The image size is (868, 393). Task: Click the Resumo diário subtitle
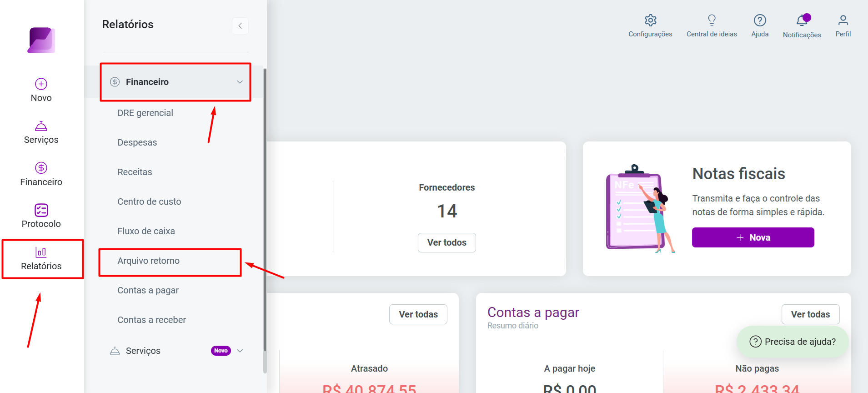point(512,326)
